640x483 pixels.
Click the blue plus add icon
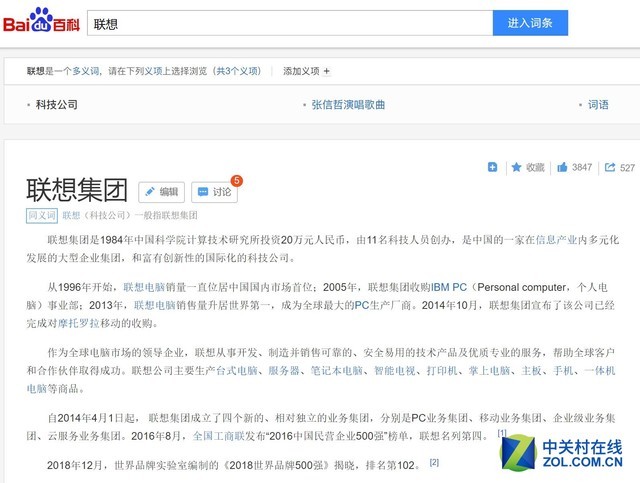pos(492,167)
